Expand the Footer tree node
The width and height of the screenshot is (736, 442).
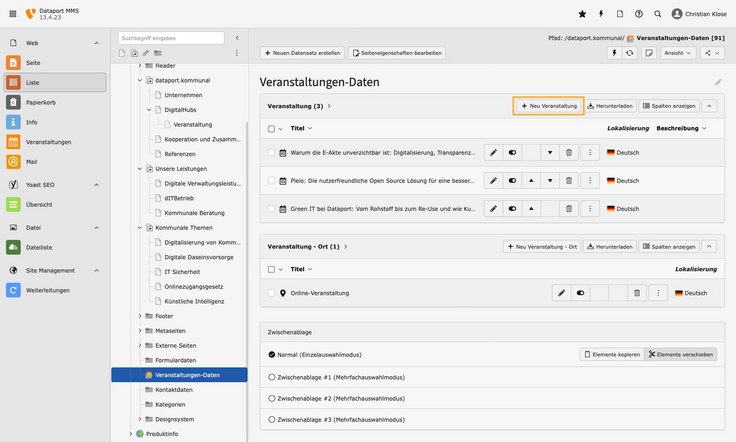[x=139, y=316]
